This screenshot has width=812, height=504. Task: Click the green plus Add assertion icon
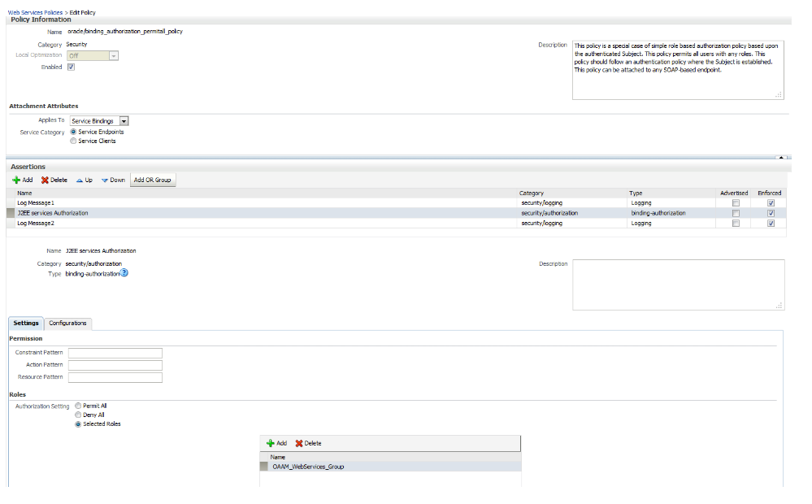(x=16, y=180)
